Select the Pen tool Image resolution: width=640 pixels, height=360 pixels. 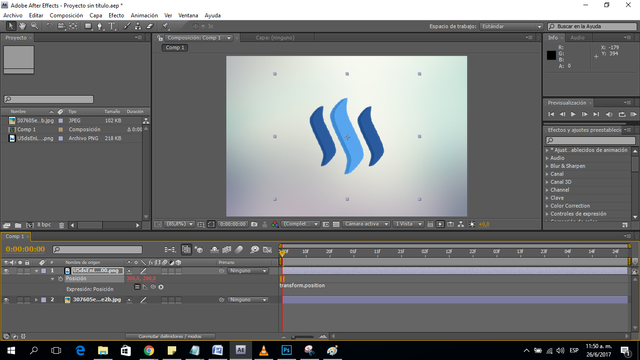coord(100,26)
